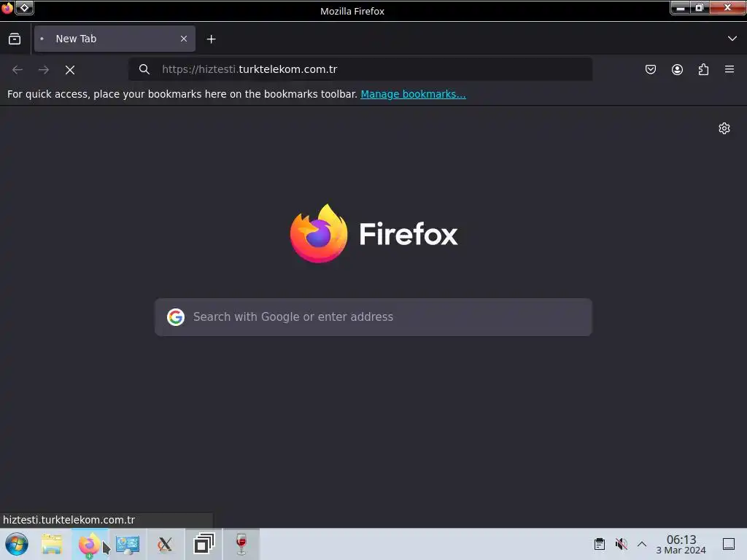Click the Search with Google box

373,317
